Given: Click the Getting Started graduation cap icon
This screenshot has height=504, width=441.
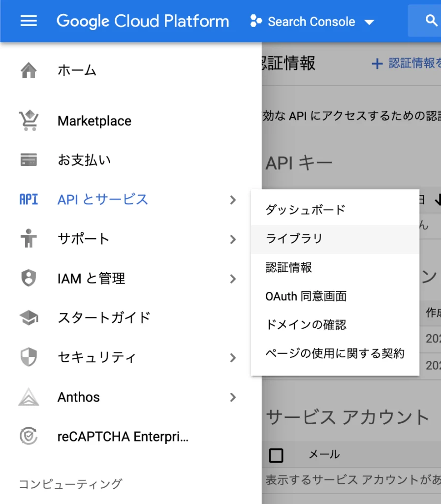Looking at the screenshot, I should pos(29,317).
